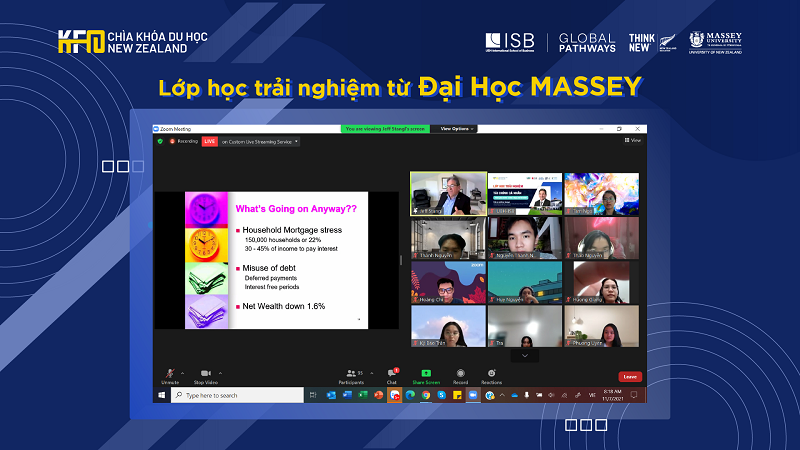Select the Hue Nguyen video tile
The width and height of the screenshot is (800, 450).
[525, 282]
